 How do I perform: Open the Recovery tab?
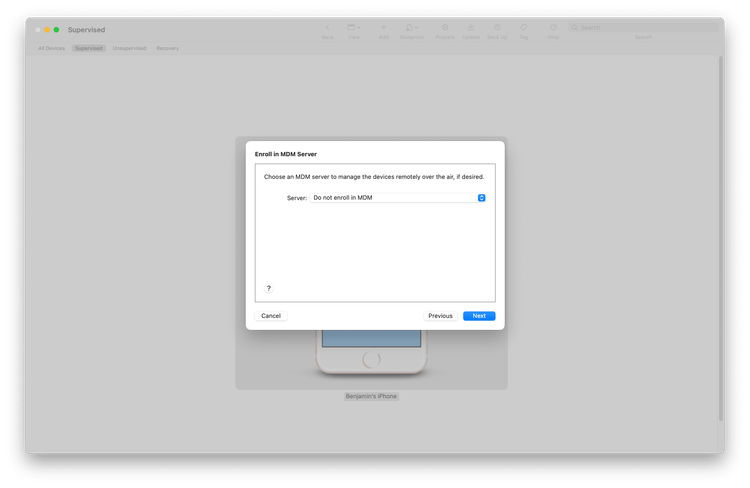pos(167,48)
